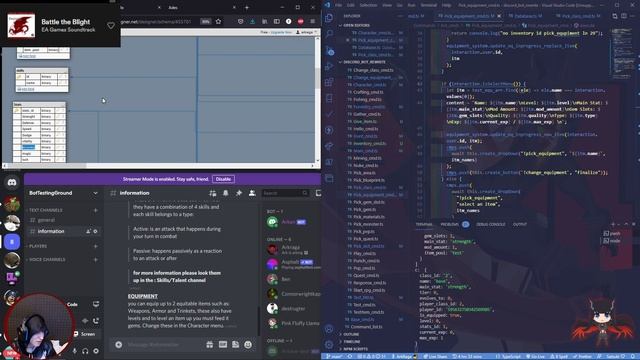Toggle member list icon in Discord header
Image resolution: width=640 pixels, height=360 pixels.
pos(252,193)
